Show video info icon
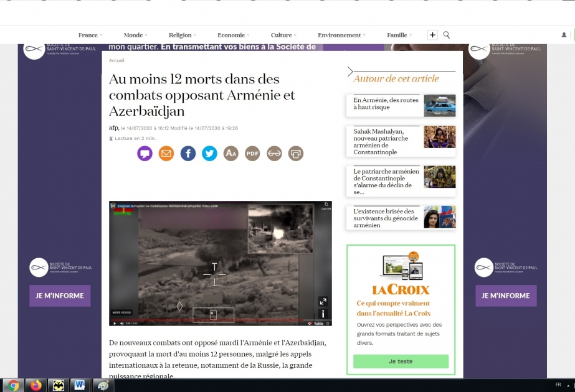Viewport: 575px width, 392px height. click(323, 314)
